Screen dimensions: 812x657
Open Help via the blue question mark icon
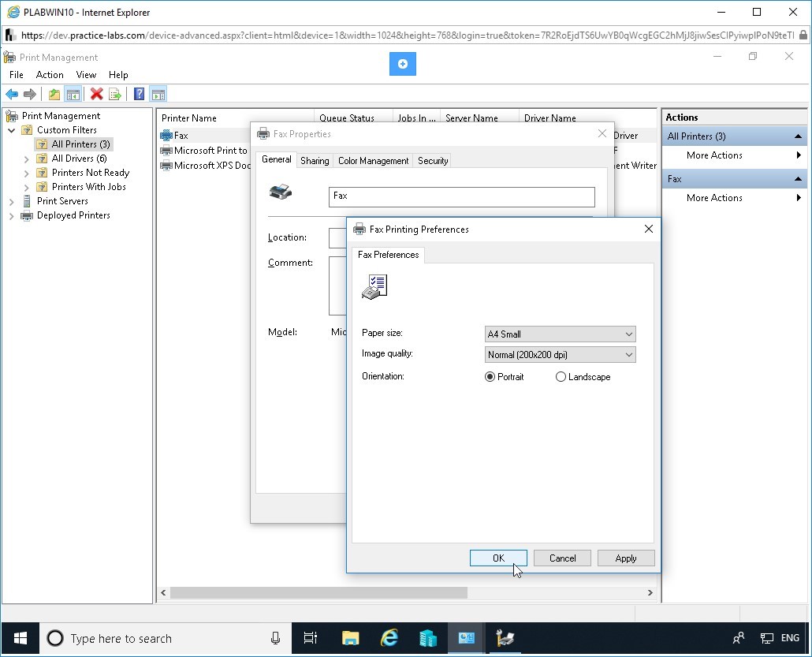pyautogui.click(x=139, y=95)
